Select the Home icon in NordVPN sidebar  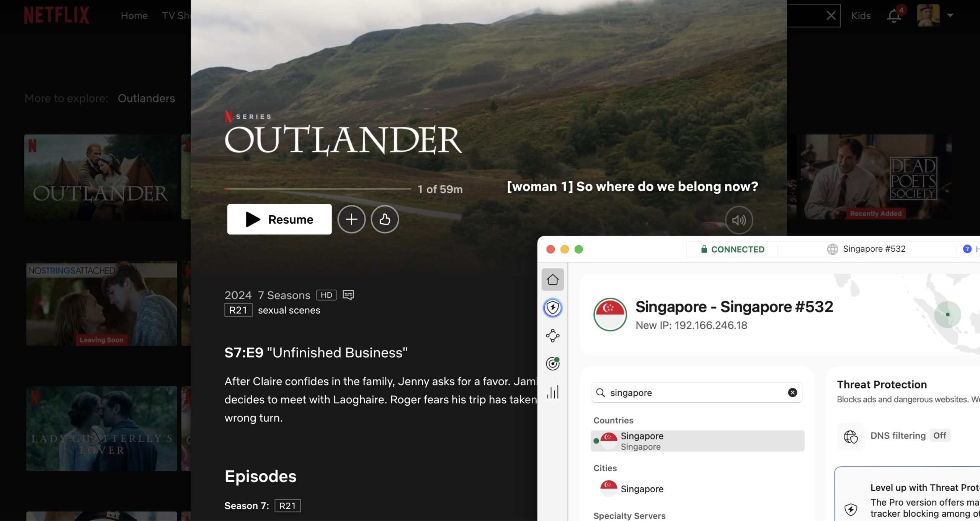tap(552, 279)
